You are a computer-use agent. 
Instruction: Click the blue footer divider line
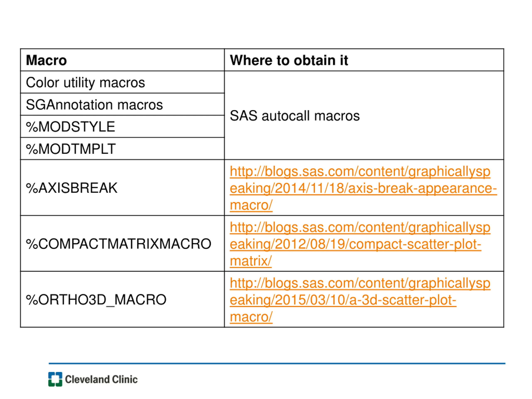pyautogui.click(x=277, y=363)
